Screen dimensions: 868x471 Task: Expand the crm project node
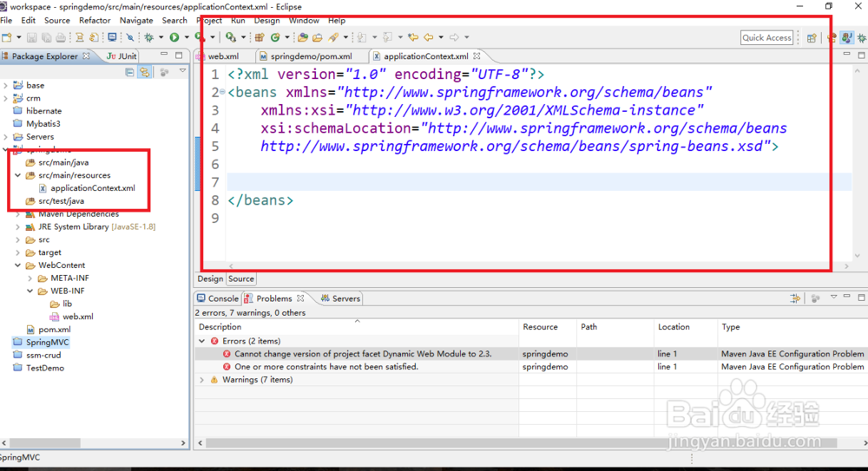(5, 98)
